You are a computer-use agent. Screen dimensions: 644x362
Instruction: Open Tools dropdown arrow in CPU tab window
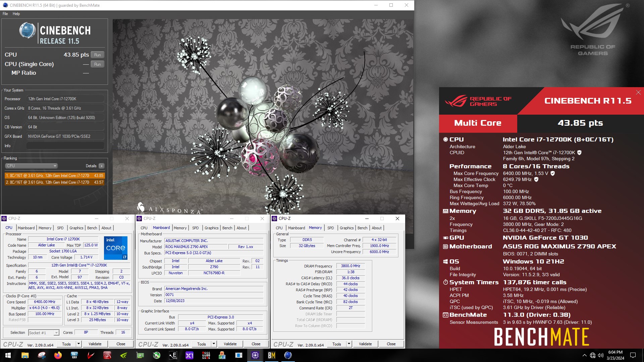tap(78, 344)
